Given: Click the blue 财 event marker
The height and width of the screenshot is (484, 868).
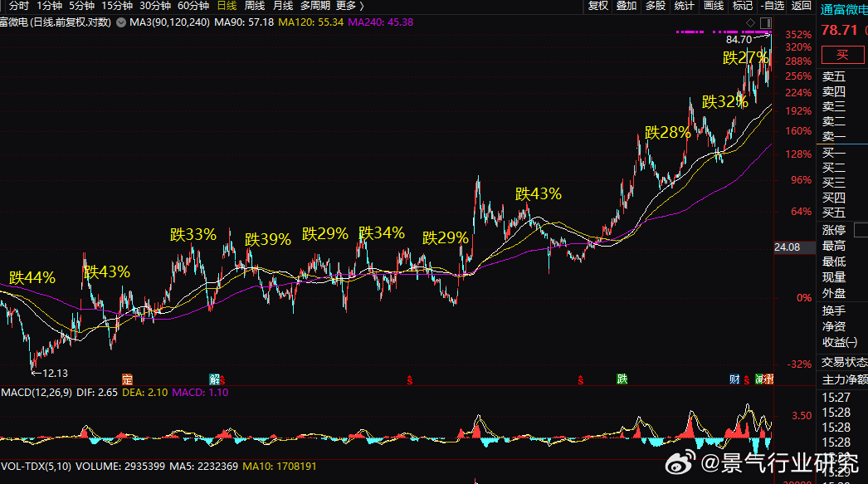Looking at the screenshot, I should pyautogui.click(x=734, y=379).
